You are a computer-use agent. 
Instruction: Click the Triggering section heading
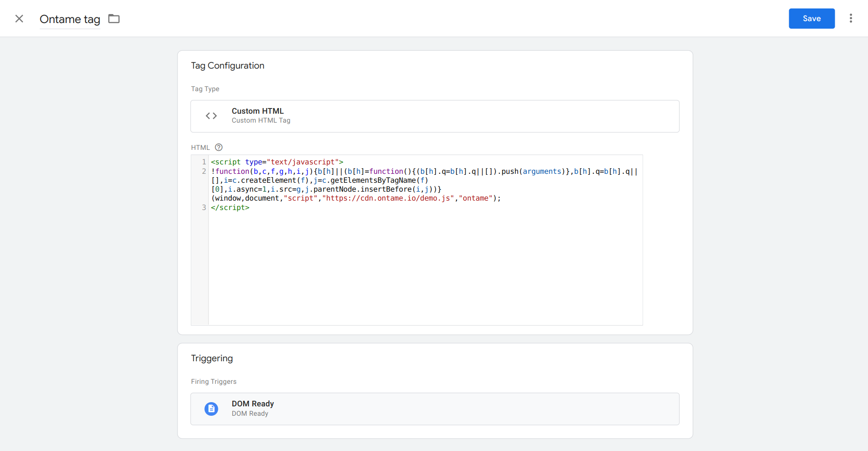tap(212, 358)
